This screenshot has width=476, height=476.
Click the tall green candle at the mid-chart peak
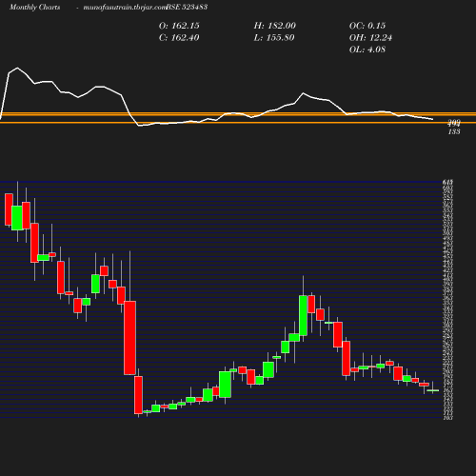303,315
